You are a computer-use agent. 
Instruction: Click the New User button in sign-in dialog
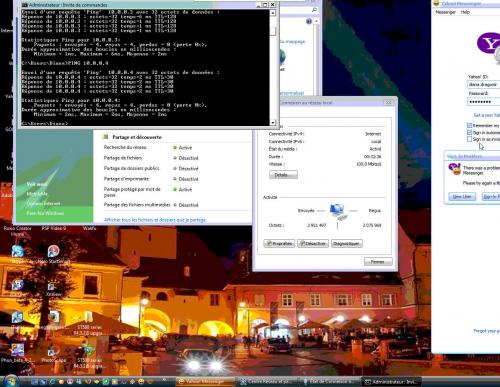(462, 197)
